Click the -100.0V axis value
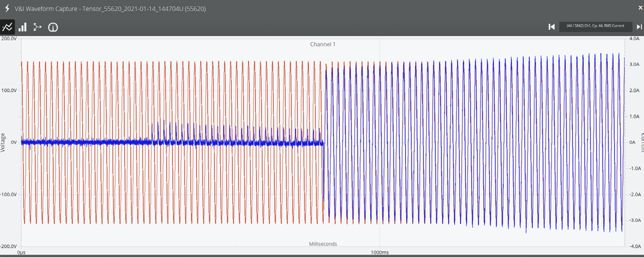This screenshot has height=257, width=644. 8,194
